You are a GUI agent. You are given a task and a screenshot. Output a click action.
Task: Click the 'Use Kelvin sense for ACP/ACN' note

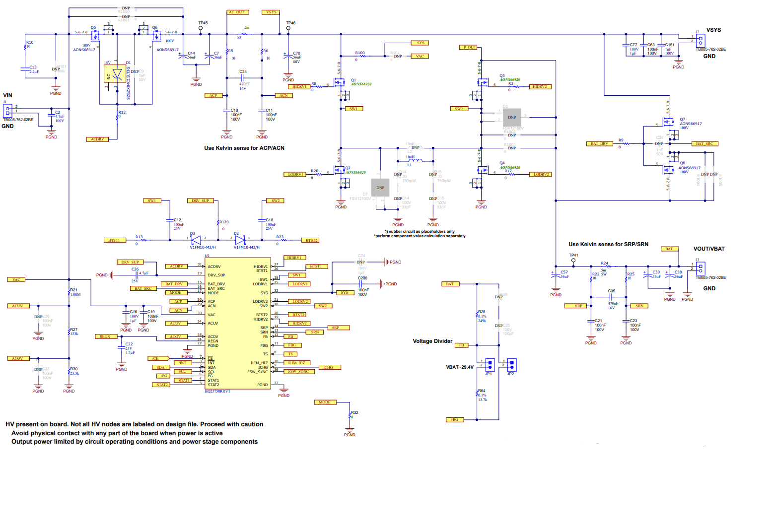[x=244, y=148]
